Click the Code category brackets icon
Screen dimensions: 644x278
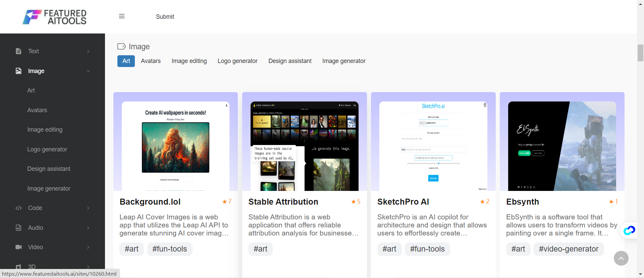click(x=18, y=208)
